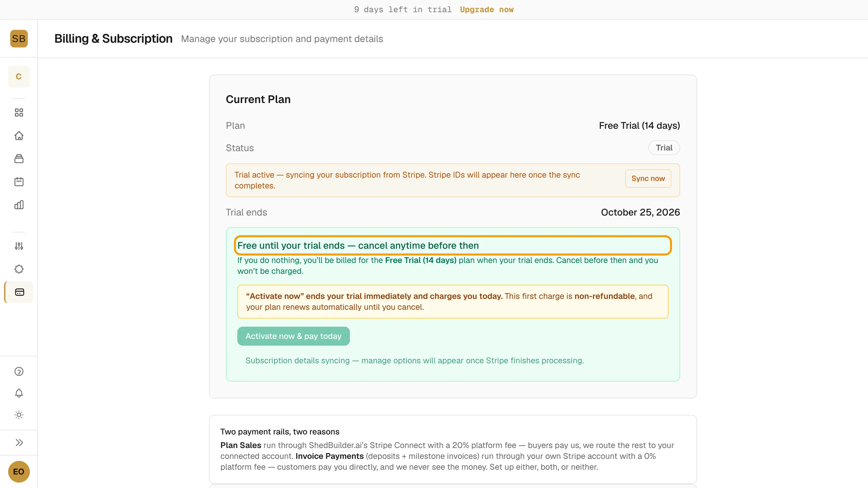Select the billing credit card icon
This screenshot has height=488, width=868.
[19, 292]
